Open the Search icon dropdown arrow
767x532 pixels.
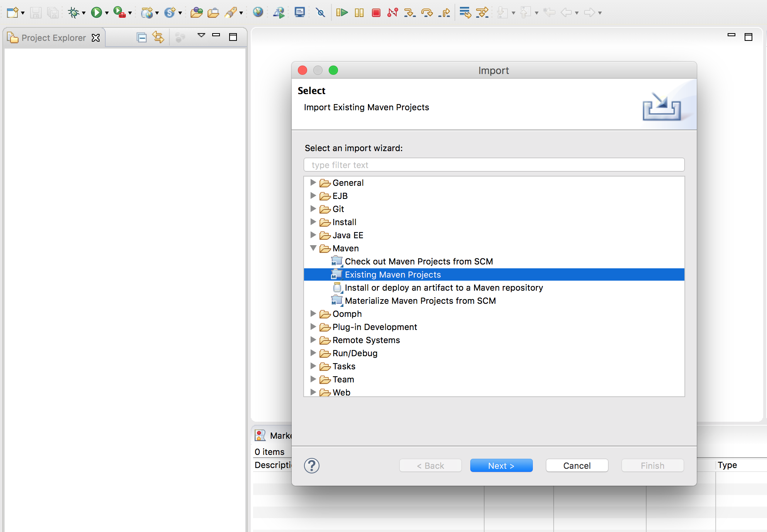[241, 13]
